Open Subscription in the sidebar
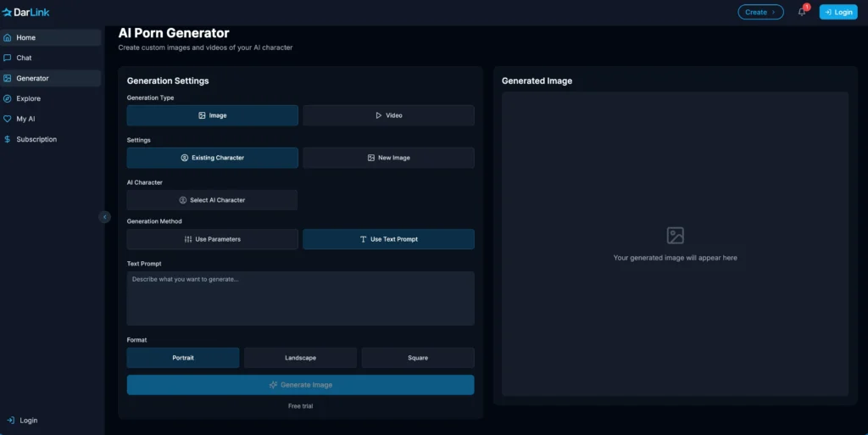The width and height of the screenshot is (868, 435). (x=50, y=139)
